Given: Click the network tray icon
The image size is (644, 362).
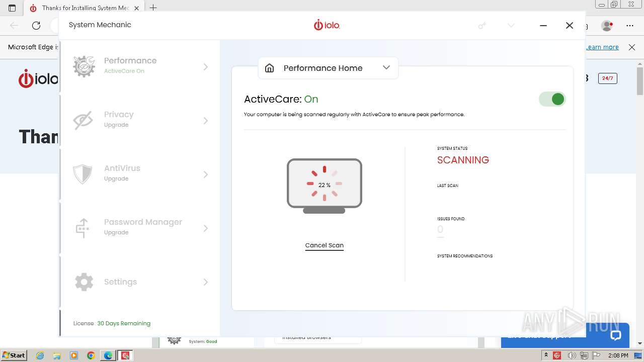Looking at the screenshot, I should click(x=584, y=355).
